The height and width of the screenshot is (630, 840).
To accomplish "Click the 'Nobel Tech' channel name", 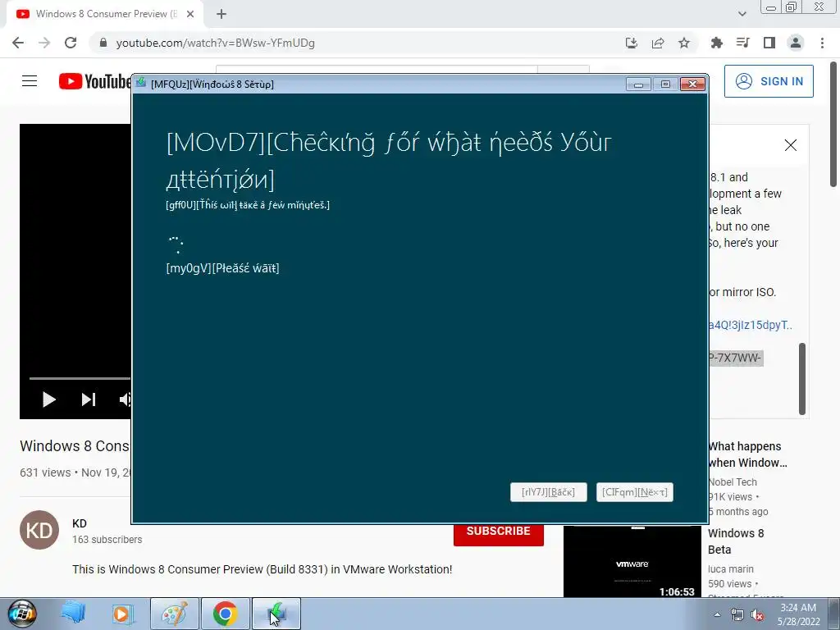I will 733,482.
